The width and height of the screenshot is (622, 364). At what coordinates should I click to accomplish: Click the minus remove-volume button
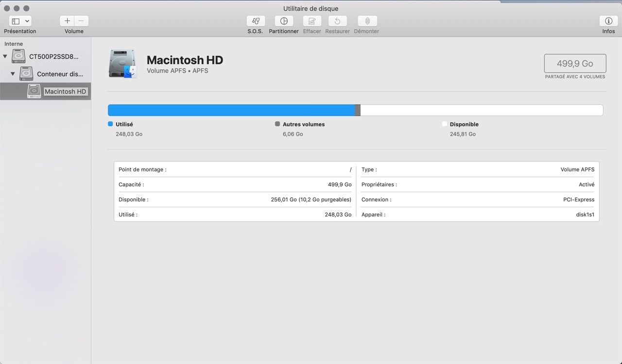click(x=81, y=21)
